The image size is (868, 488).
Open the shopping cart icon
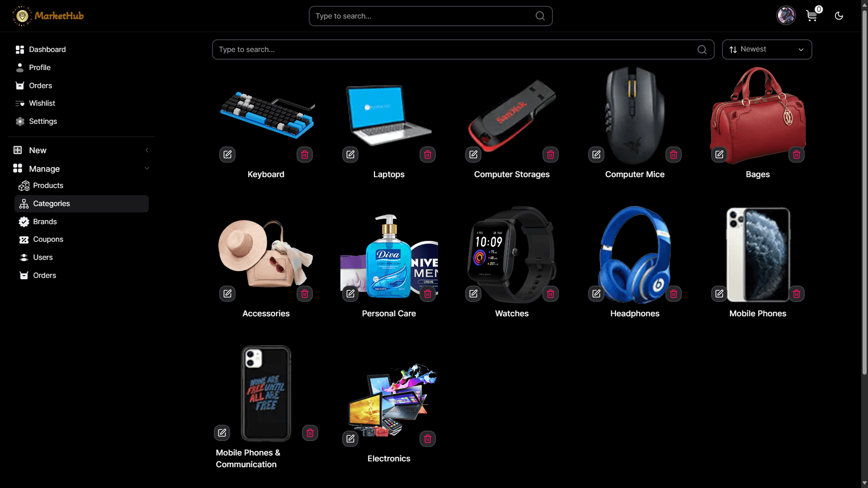[812, 16]
